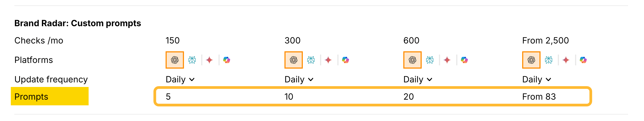Click Gemini icon in the 150 checks column

pos(209,60)
